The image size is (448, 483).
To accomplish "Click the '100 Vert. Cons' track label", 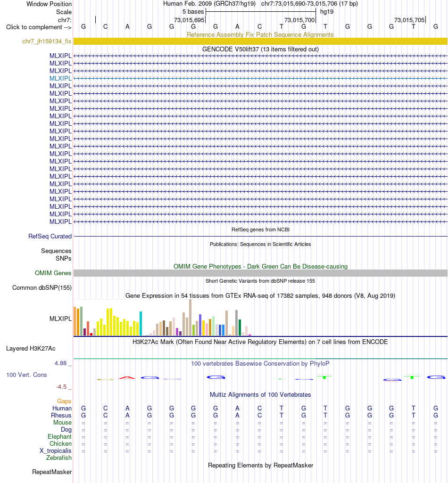I will click(26, 375).
